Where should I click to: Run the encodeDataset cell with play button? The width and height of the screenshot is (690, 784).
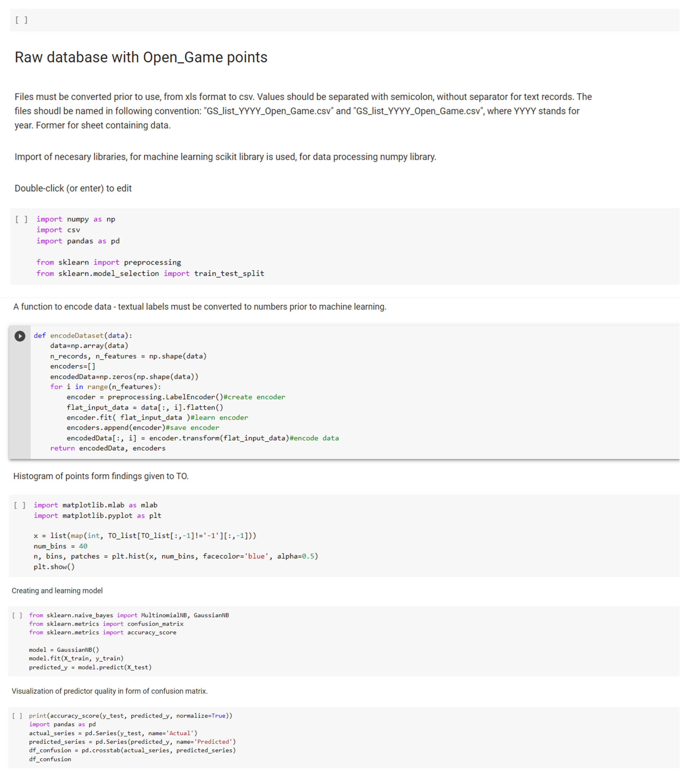[x=20, y=336]
